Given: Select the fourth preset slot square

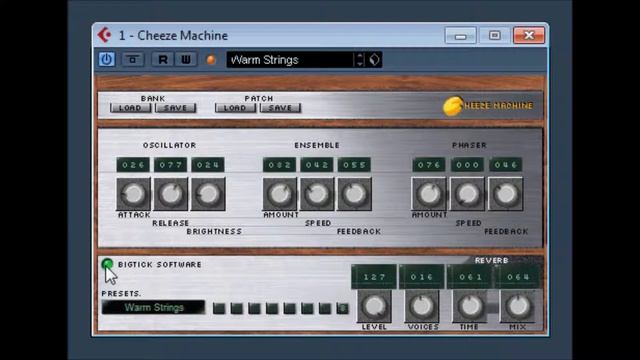Looking at the screenshot, I should (x=272, y=308).
